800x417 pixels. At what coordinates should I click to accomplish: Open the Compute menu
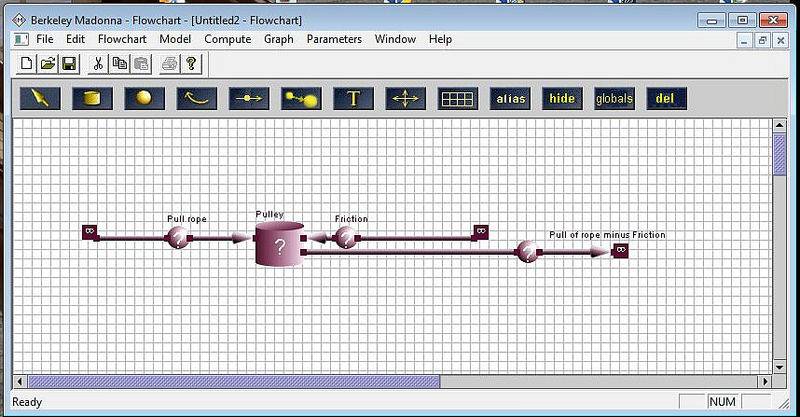[227, 39]
